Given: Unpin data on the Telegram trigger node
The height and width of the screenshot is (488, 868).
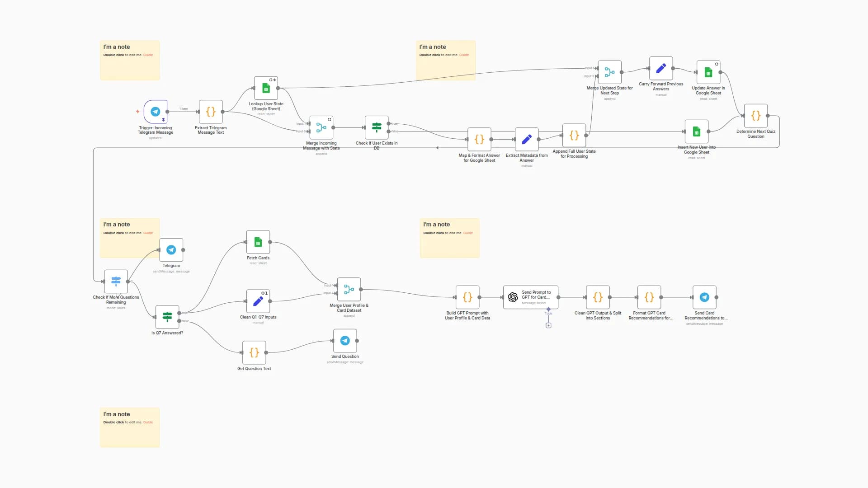Looking at the screenshot, I should click(x=163, y=119).
